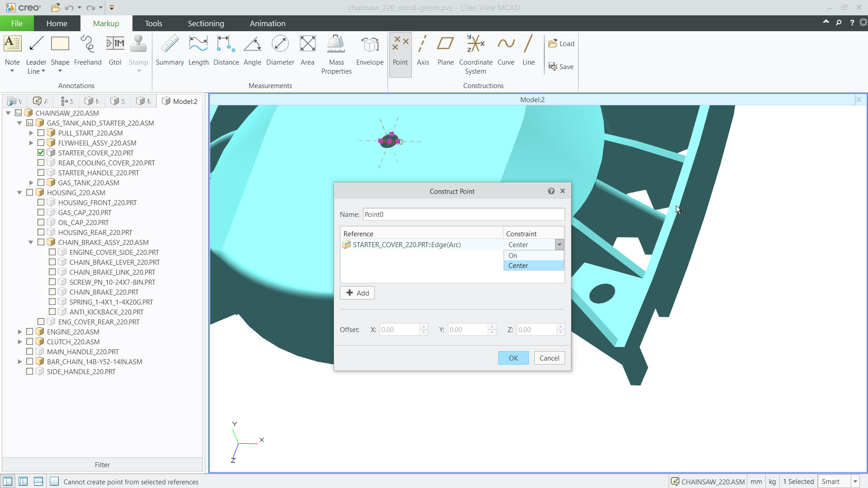Pick the Curve construction tool

[506, 51]
